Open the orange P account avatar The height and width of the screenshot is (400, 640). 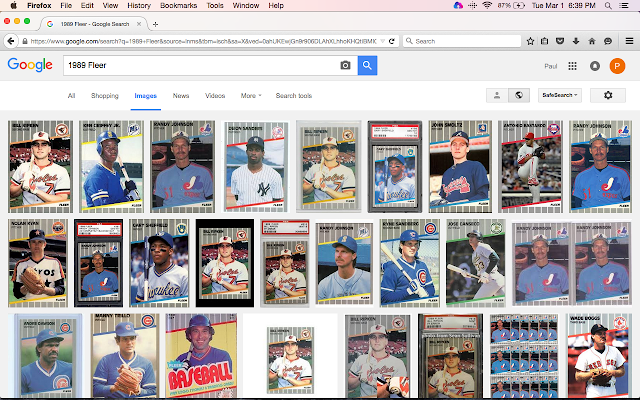(x=617, y=66)
